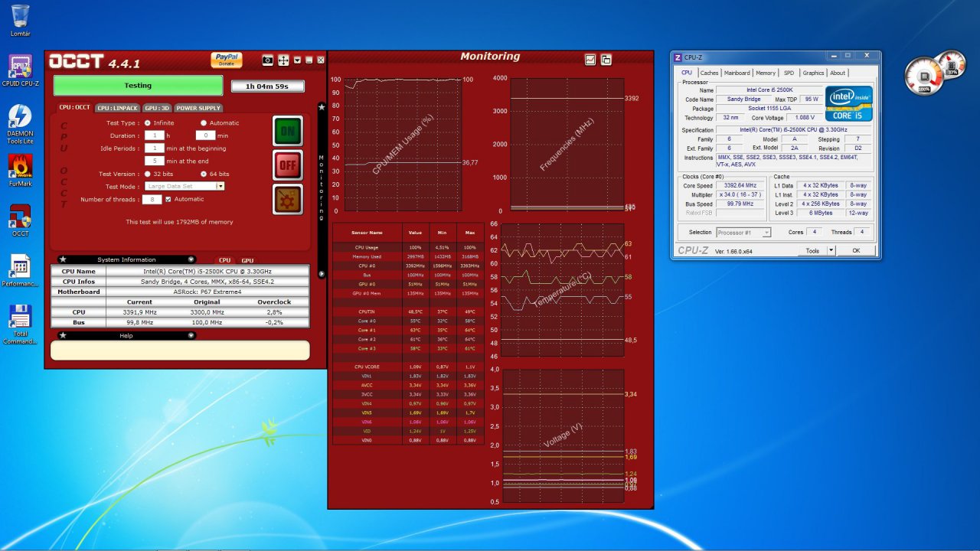Click idle minutes at the beginning field
980x551 pixels.
pyautogui.click(x=154, y=148)
